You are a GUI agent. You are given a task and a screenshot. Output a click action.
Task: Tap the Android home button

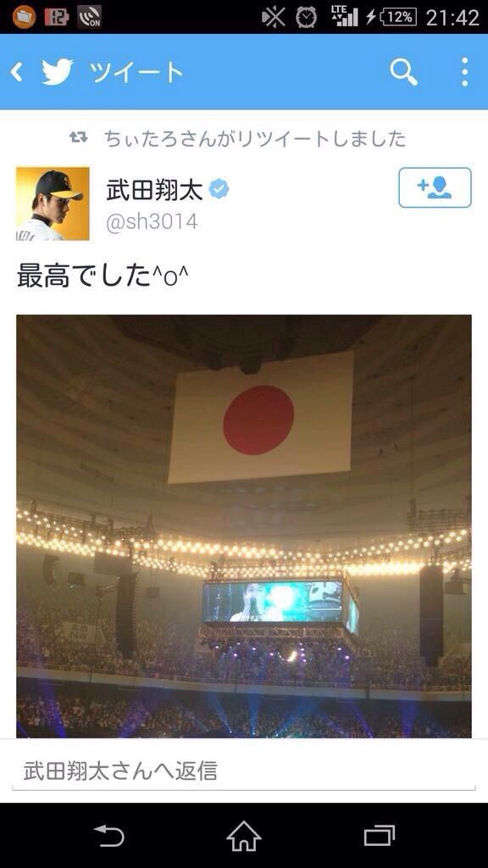coord(244,836)
